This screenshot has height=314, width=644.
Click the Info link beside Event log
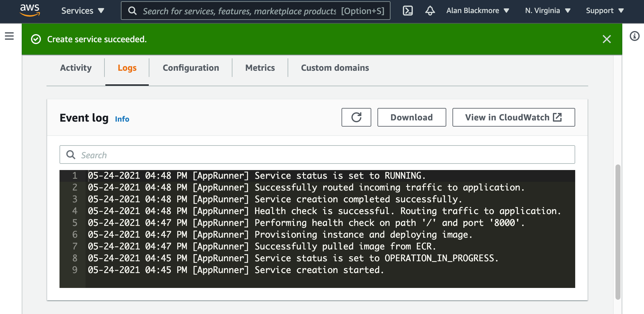[122, 119]
